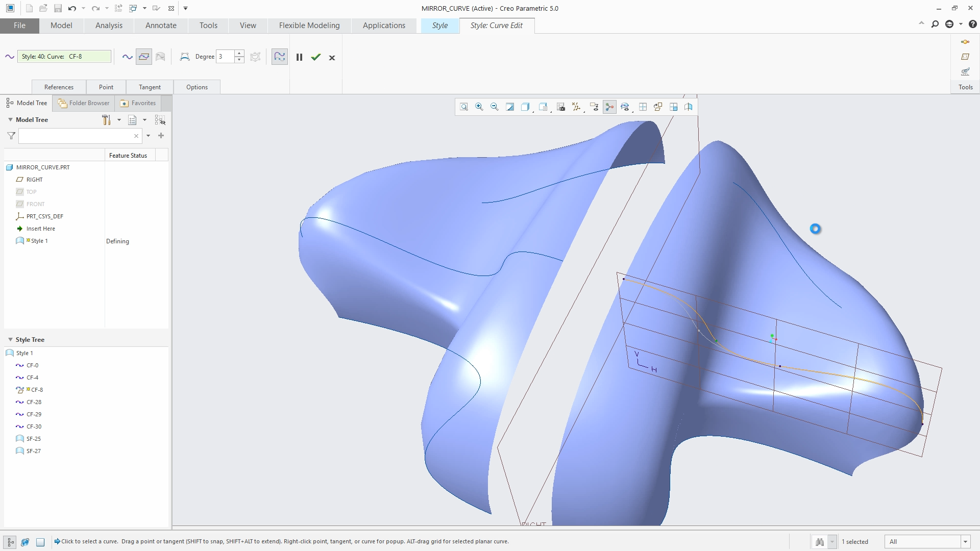
Task: Switch to the Analysis ribbon tab
Action: pos(109,26)
